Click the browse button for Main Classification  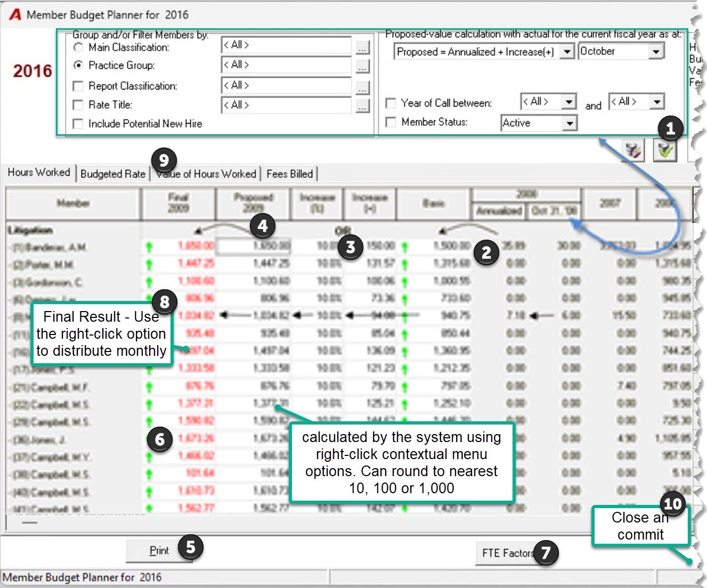pyautogui.click(x=362, y=48)
